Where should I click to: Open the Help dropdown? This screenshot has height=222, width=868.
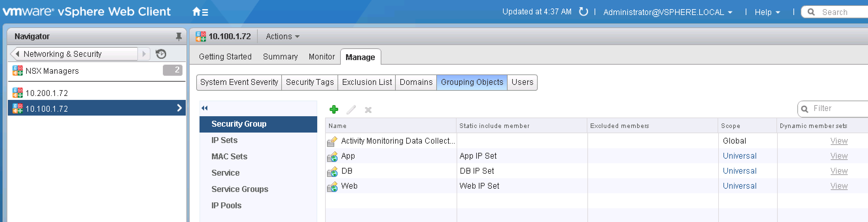coord(767,12)
